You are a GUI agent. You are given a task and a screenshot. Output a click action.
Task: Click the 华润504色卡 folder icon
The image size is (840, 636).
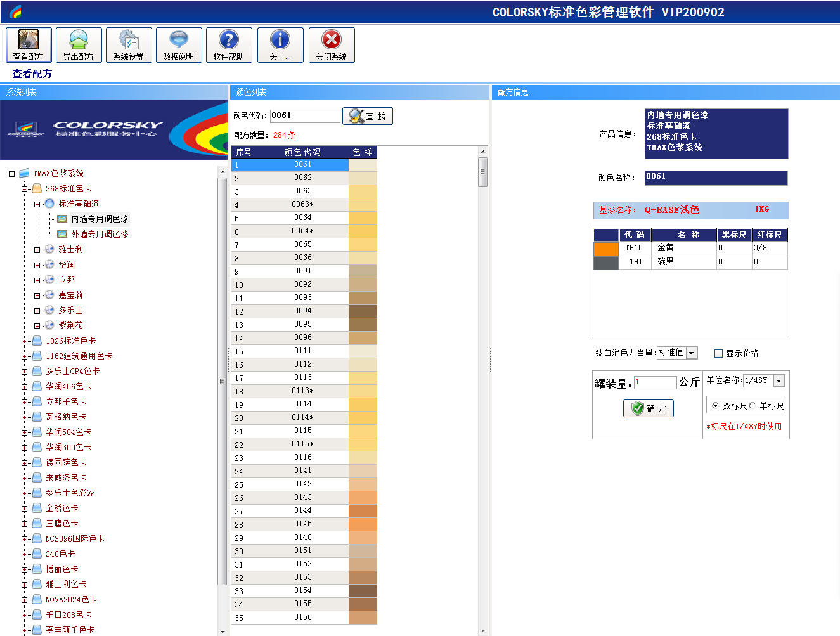37,432
